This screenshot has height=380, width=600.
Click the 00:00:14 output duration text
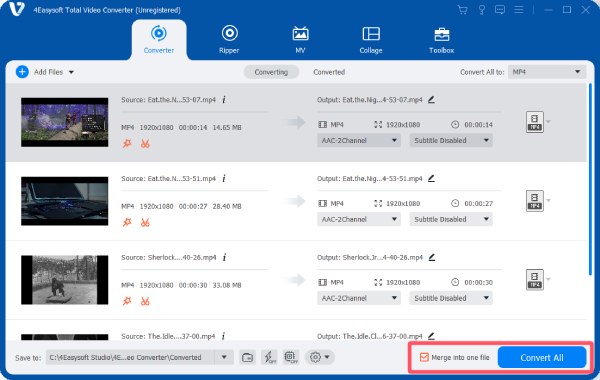(478, 124)
